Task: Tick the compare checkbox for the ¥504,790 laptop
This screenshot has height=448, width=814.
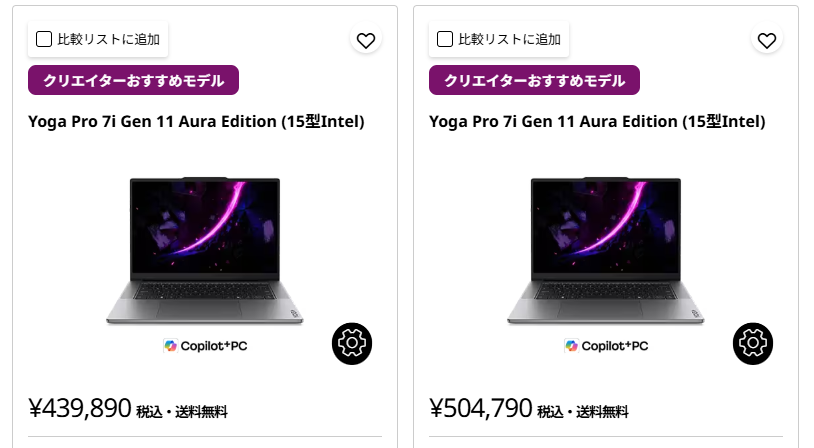Action: 445,40
